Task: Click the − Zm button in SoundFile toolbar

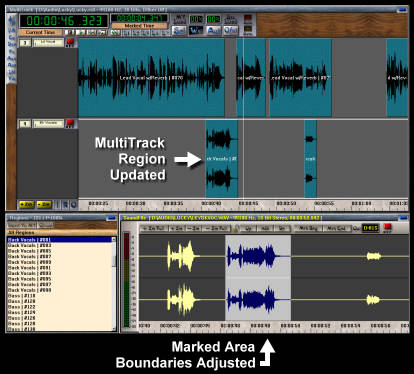Action: tap(193, 228)
